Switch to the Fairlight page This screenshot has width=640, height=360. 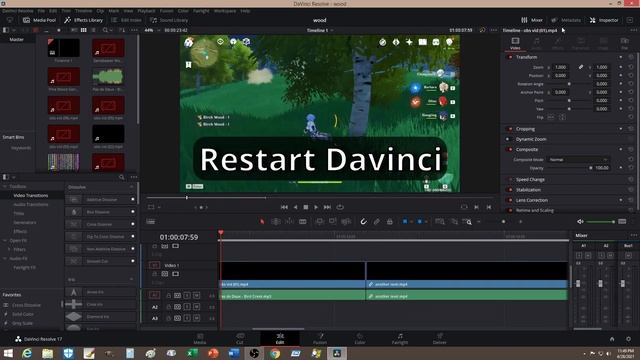click(x=400, y=338)
